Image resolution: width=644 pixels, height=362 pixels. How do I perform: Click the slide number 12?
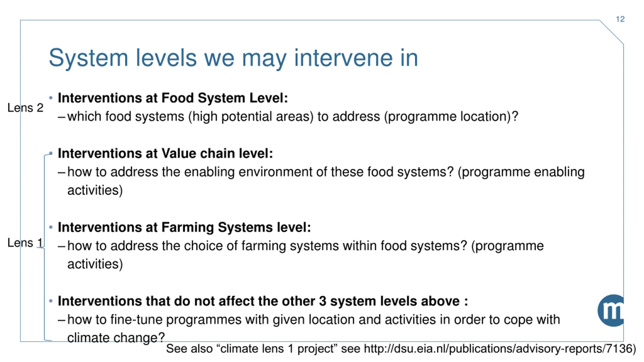click(x=620, y=19)
